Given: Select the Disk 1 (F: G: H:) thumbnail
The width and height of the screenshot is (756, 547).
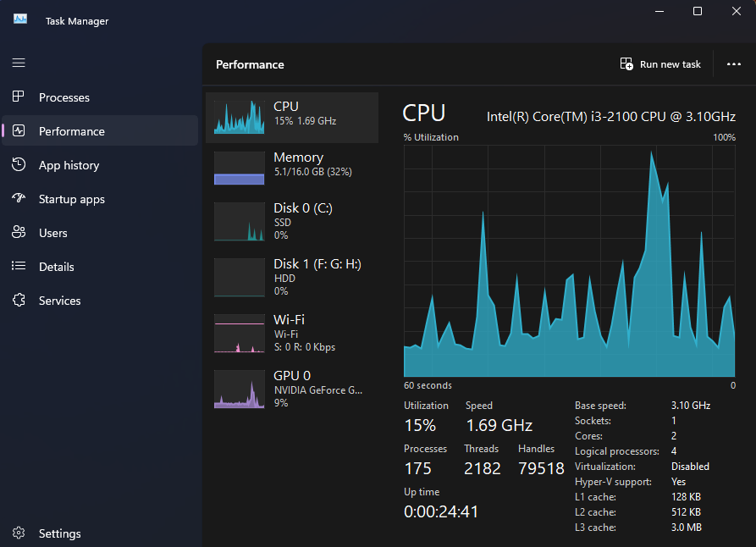Looking at the screenshot, I should (239, 278).
